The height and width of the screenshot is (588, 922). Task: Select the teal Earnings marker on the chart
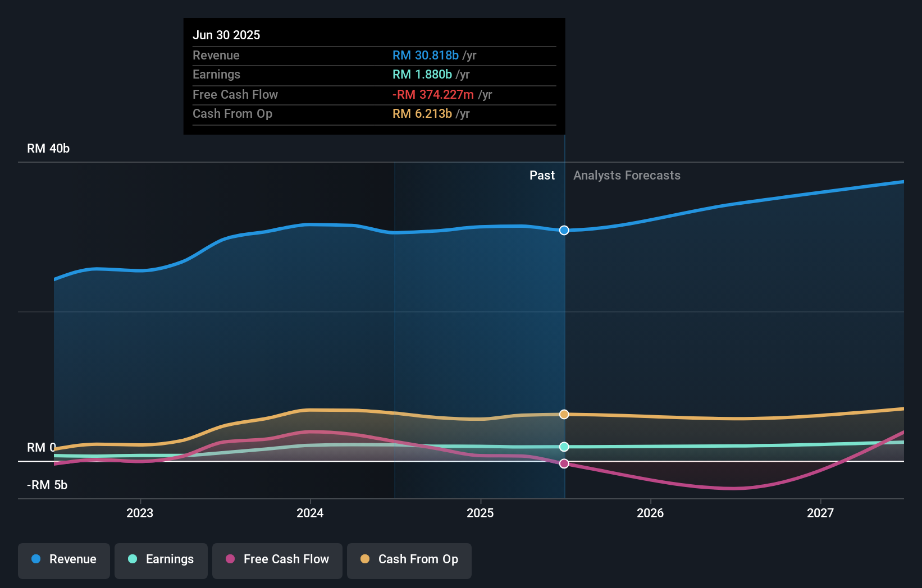564,447
